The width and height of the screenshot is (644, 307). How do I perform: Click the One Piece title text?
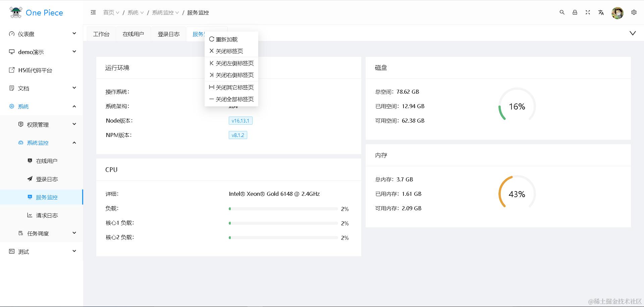(x=44, y=13)
